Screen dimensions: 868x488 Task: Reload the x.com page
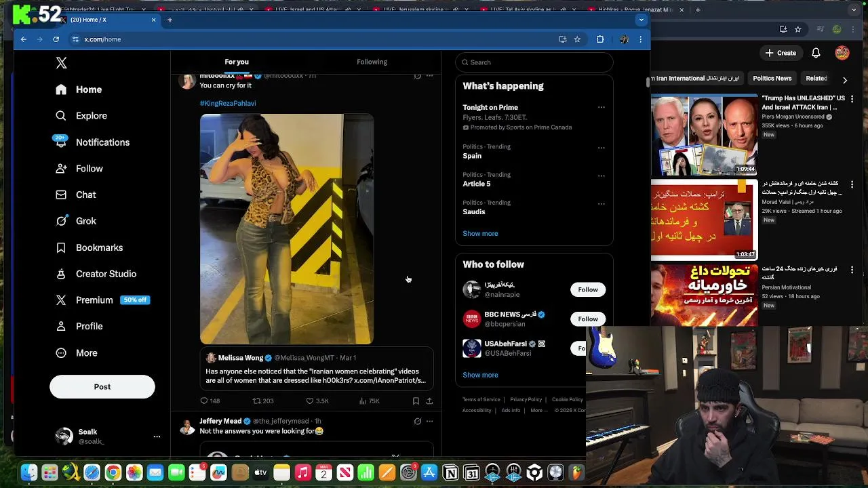(56, 39)
